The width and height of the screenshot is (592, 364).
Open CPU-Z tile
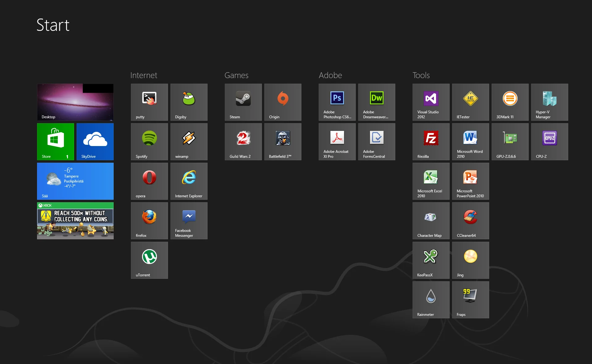click(x=549, y=142)
